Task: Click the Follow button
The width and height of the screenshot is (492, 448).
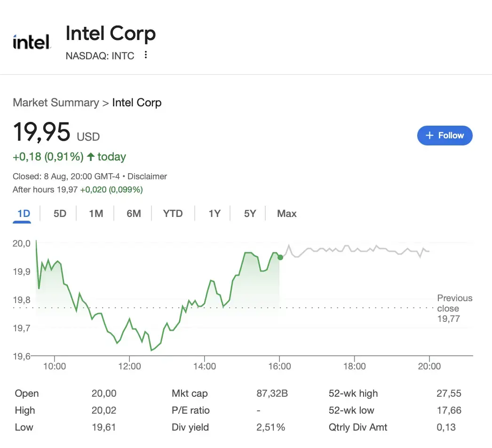Action: (x=444, y=136)
